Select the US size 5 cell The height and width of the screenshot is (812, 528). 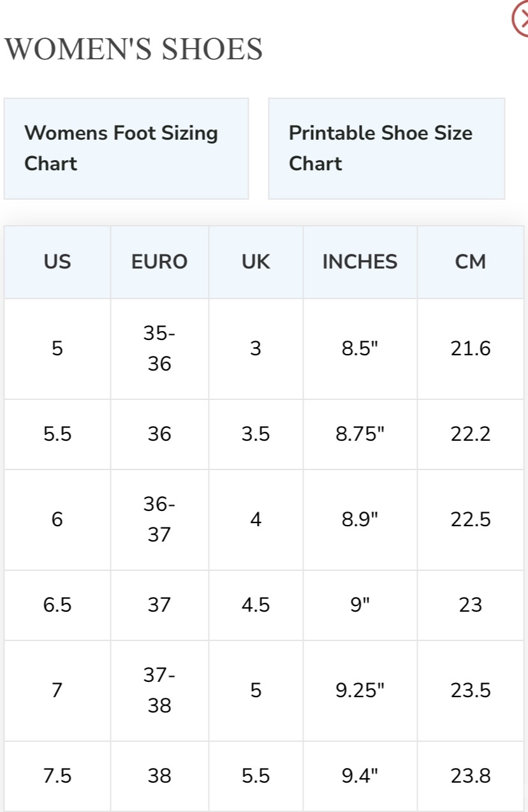point(57,349)
